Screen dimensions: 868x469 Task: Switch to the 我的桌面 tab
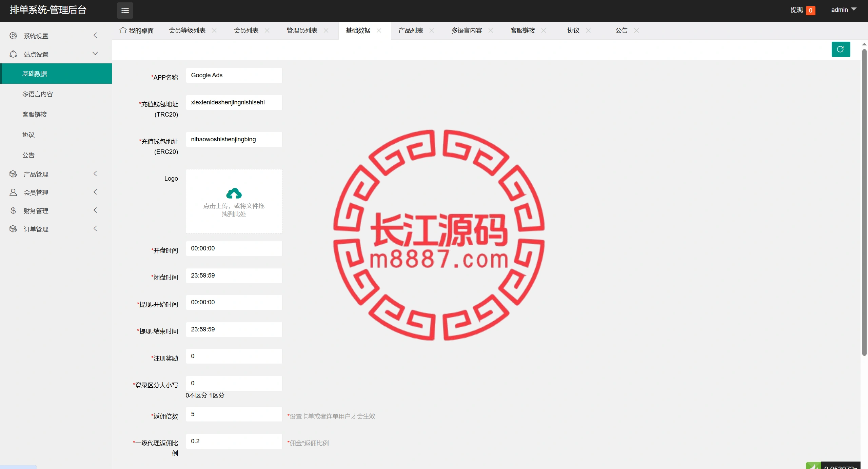pos(137,30)
